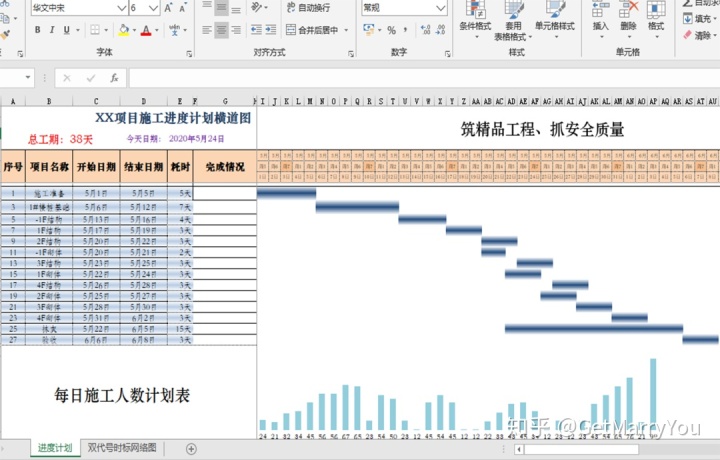Click the 格式 format cells button
This screenshot has height=460, width=720.
(656, 19)
